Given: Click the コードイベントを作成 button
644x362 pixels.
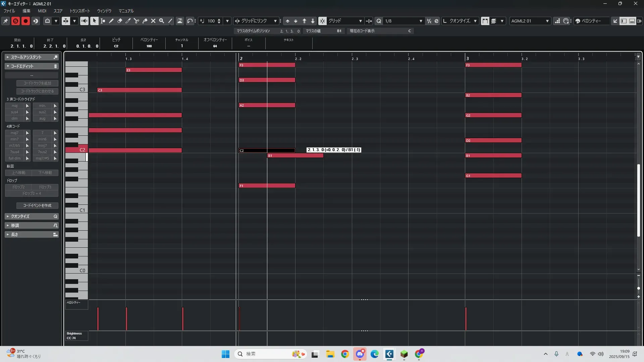Looking at the screenshot, I should (x=37, y=205).
